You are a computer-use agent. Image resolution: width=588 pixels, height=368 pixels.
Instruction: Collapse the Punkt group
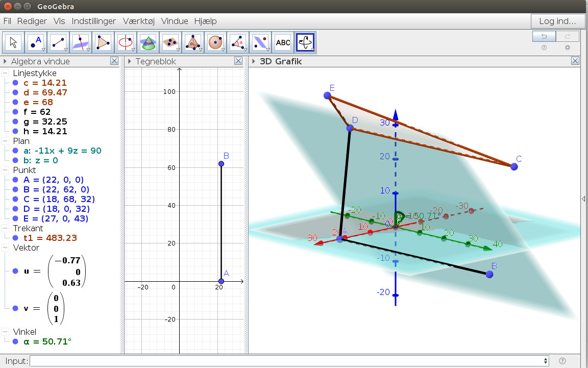tap(5, 170)
